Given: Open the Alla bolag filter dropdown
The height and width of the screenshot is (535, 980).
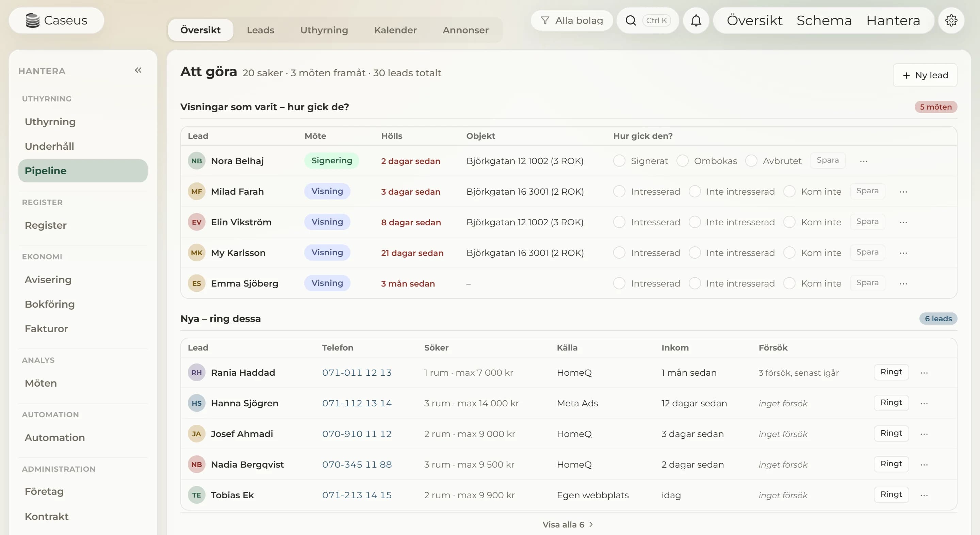Looking at the screenshot, I should tap(572, 20).
